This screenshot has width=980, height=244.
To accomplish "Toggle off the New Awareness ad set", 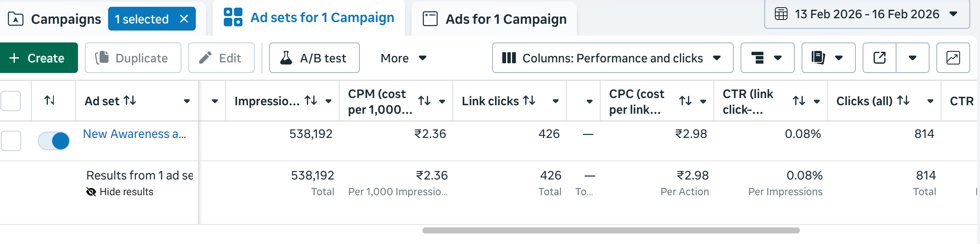I will pos(54,141).
